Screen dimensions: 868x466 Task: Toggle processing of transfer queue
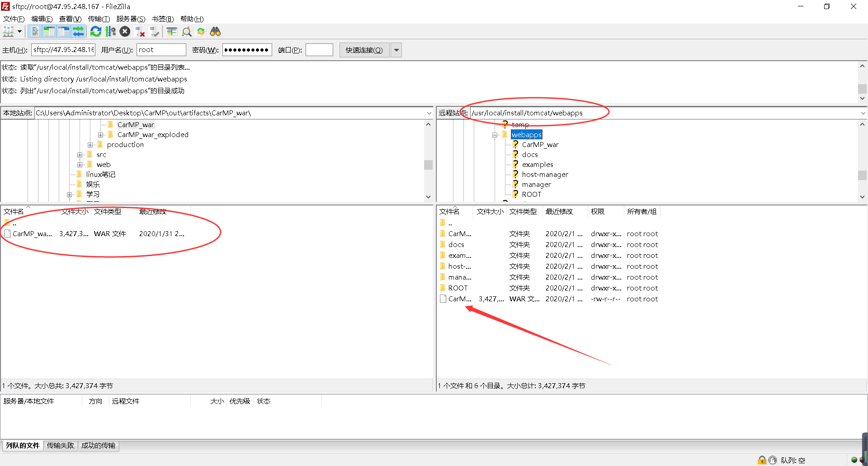pyautogui.click(x=110, y=32)
